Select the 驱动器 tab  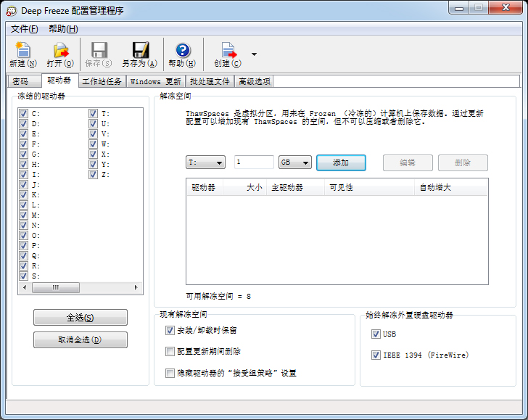click(x=59, y=81)
